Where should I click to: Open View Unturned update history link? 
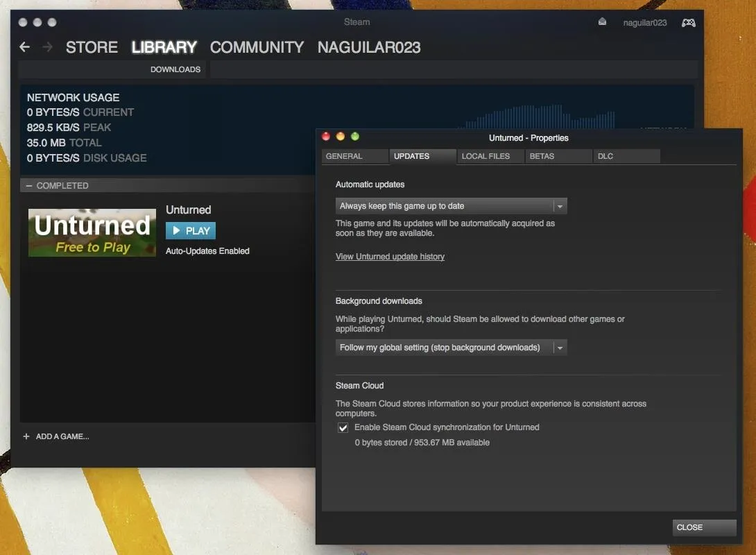390,257
